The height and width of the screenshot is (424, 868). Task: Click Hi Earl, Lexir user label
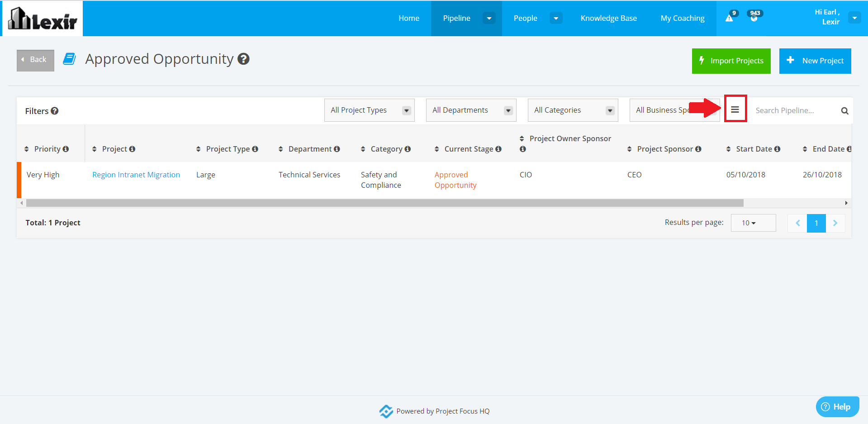coord(827,17)
